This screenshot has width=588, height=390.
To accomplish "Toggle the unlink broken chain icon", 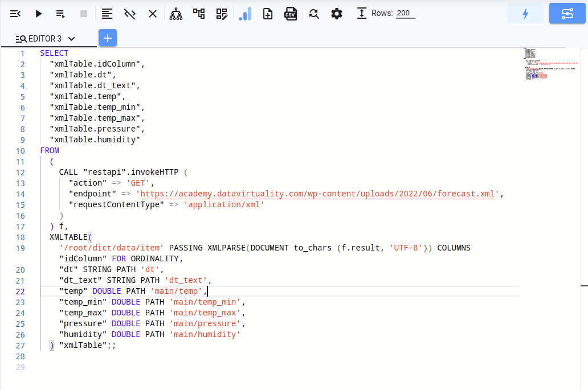I will [130, 14].
